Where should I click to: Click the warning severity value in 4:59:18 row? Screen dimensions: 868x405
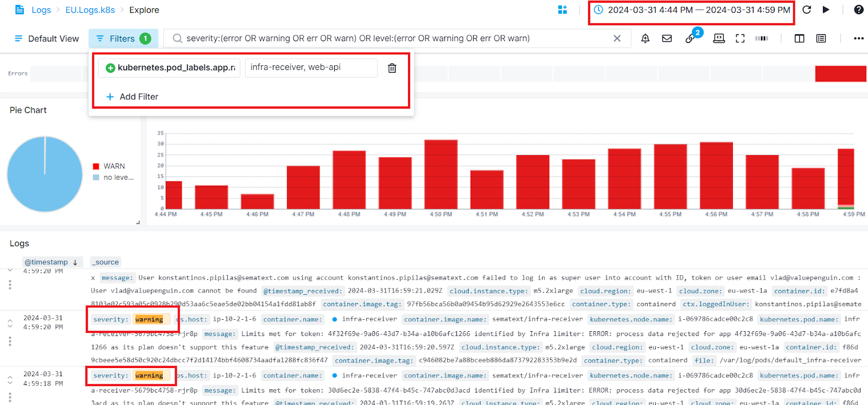(x=149, y=376)
